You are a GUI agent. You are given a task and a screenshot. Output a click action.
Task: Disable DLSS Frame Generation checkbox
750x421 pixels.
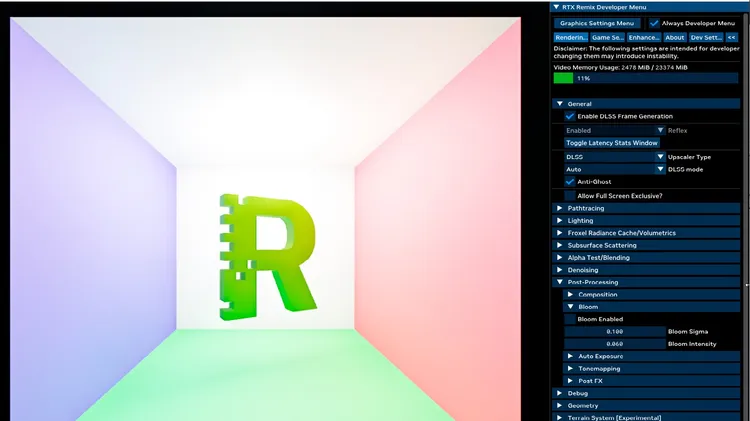point(569,116)
